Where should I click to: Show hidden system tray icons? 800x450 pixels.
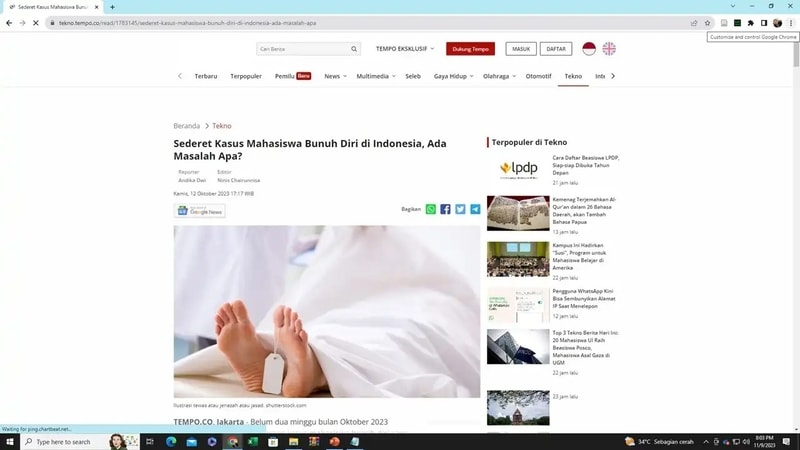(x=706, y=442)
